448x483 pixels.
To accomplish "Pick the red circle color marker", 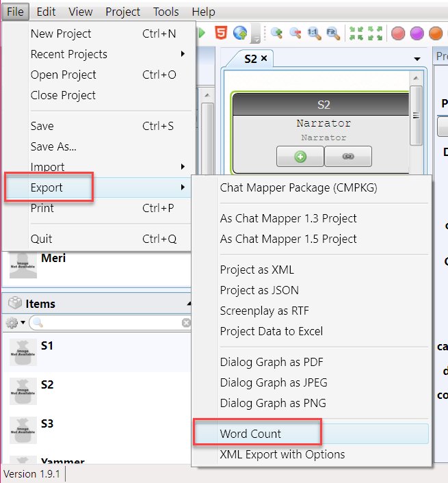I will (x=398, y=34).
